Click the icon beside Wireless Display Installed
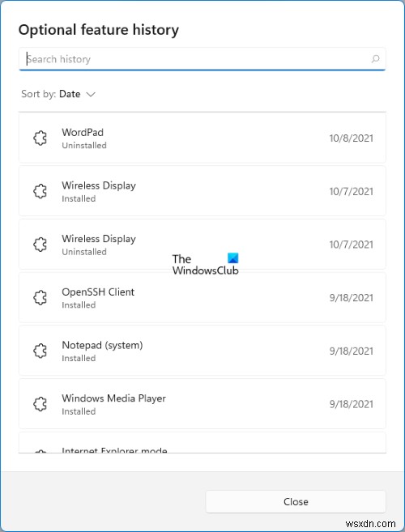The image size is (405, 532). point(40,191)
